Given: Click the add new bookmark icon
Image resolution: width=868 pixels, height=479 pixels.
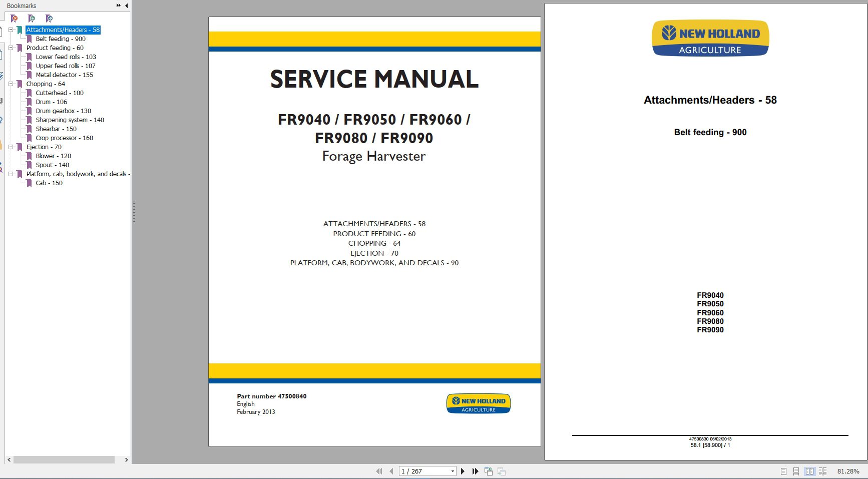Looking at the screenshot, I should point(32,19).
